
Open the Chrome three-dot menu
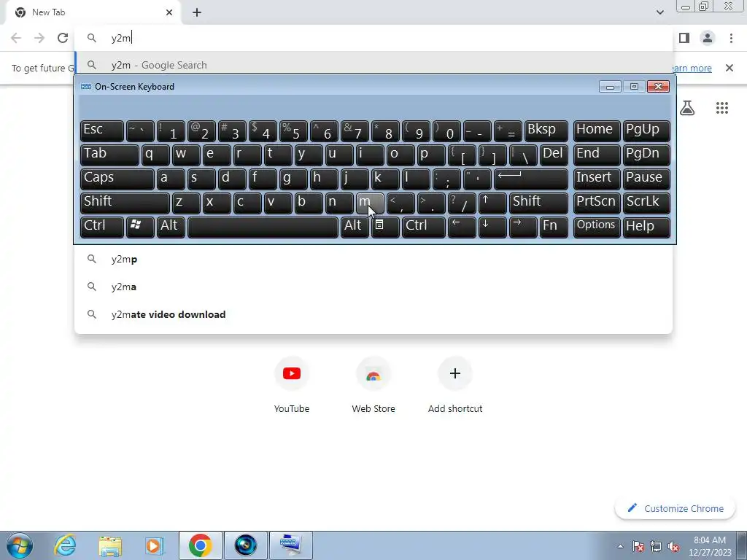731,38
